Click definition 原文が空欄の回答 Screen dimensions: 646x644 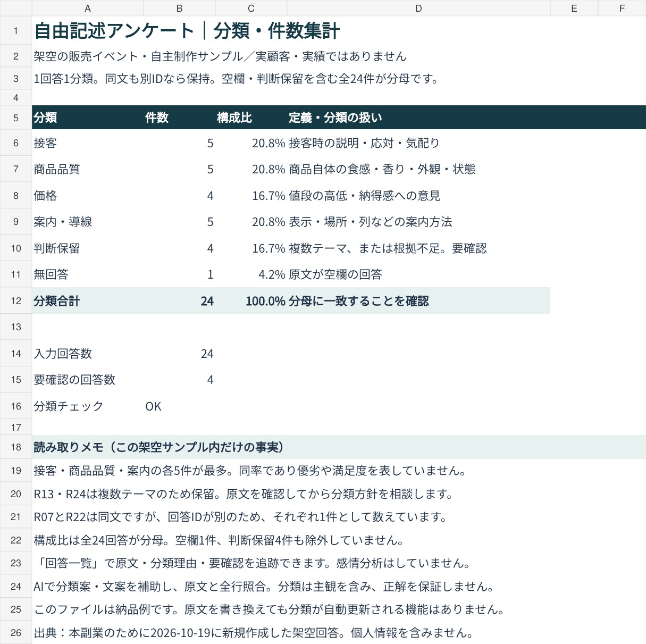[418, 274]
